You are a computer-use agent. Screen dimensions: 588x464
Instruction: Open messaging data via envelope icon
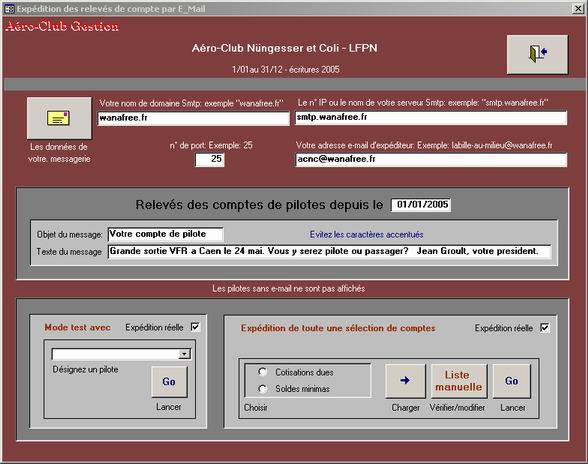[59, 118]
